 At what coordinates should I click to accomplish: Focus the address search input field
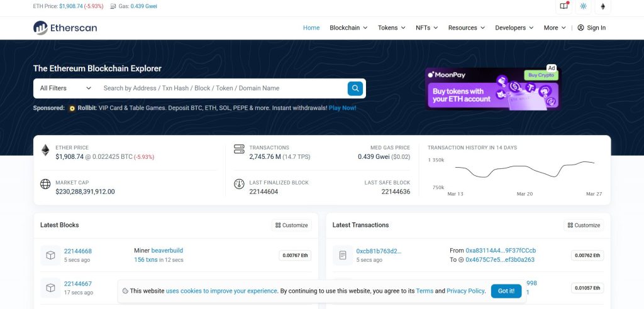coord(222,88)
